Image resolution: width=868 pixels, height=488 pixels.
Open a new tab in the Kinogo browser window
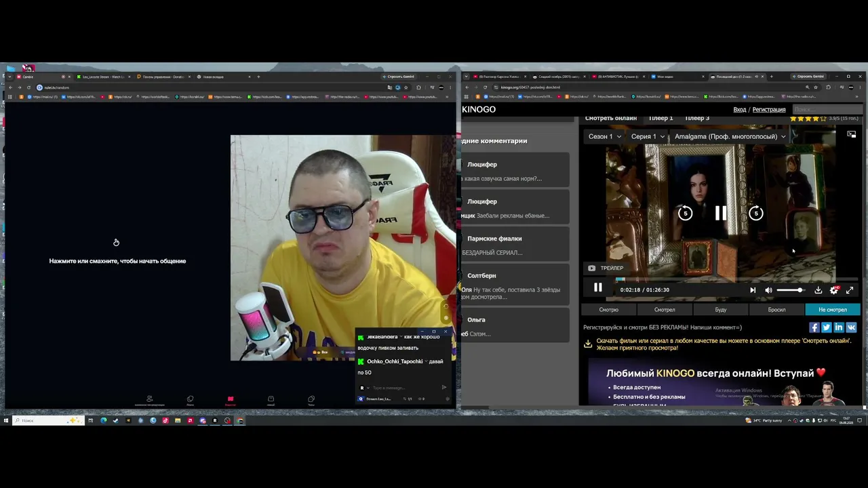(771, 77)
